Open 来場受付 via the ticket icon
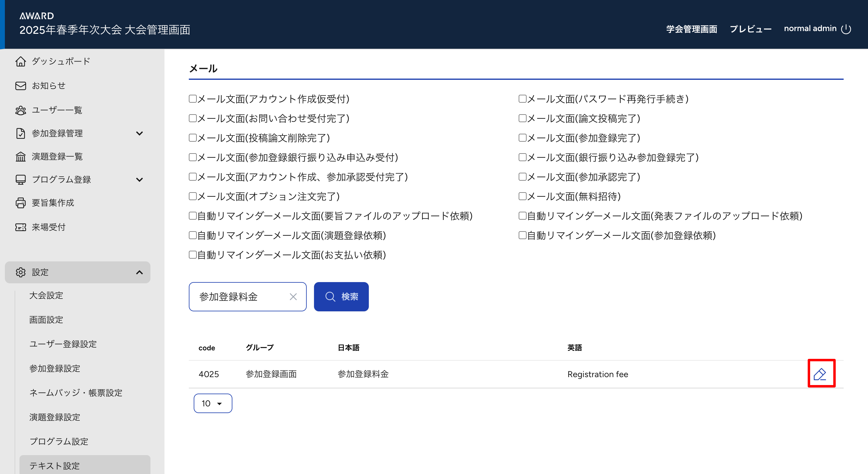The image size is (868, 474). (x=20, y=227)
